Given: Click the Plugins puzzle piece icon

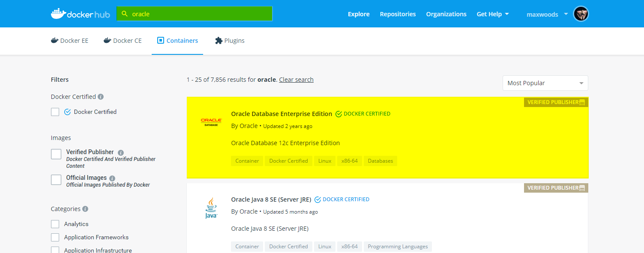Looking at the screenshot, I should (x=218, y=40).
